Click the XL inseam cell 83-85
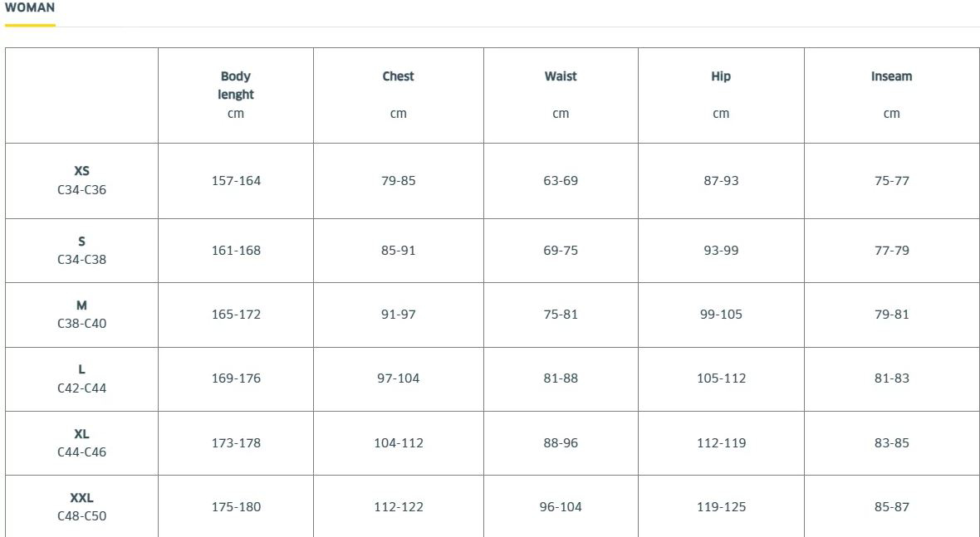The image size is (980, 537). click(891, 442)
